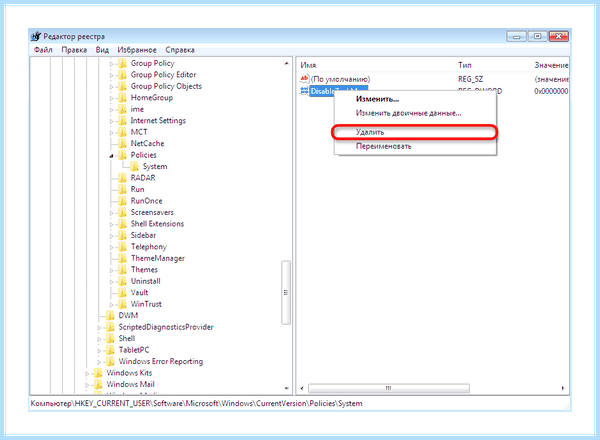Expand the Shell Extensions key
Image resolution: width=600 pixels, height=440 pixels.
[x=111, y=225]
